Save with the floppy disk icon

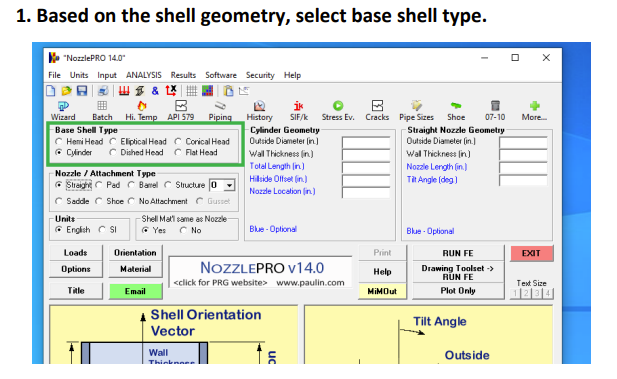(x=81, y=91)
